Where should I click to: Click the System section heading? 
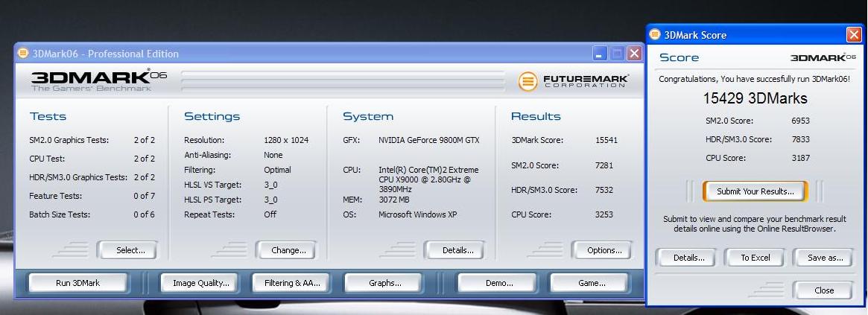(x=368, y=116)
